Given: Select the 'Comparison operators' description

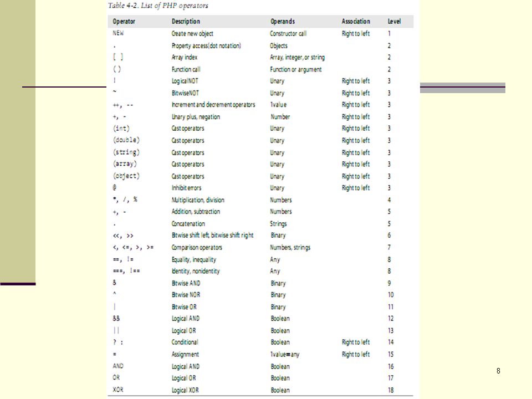Looking at the screenshot, I should point(197,248).
